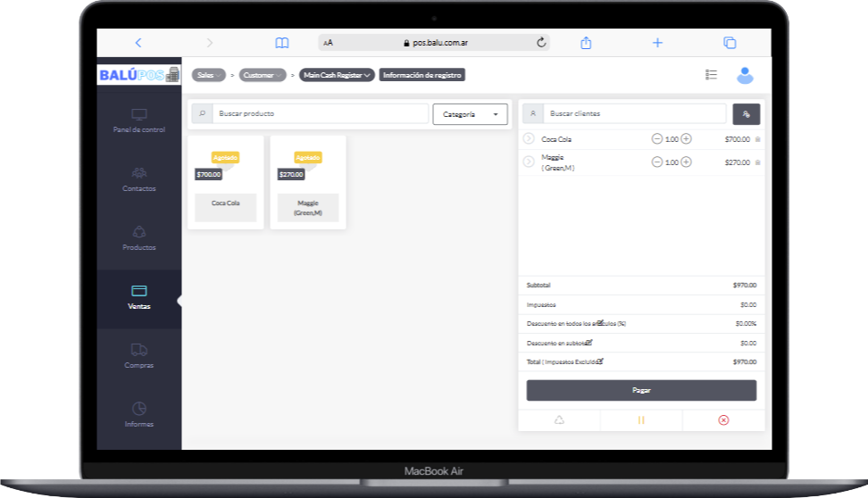Click the list view icon in the header
868x498 pixels.
711,76
